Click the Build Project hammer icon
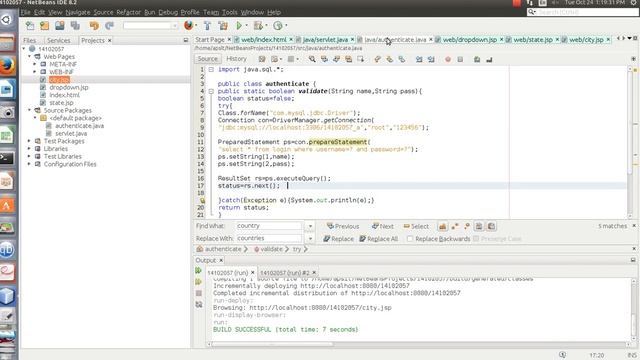 pos(207,26)
